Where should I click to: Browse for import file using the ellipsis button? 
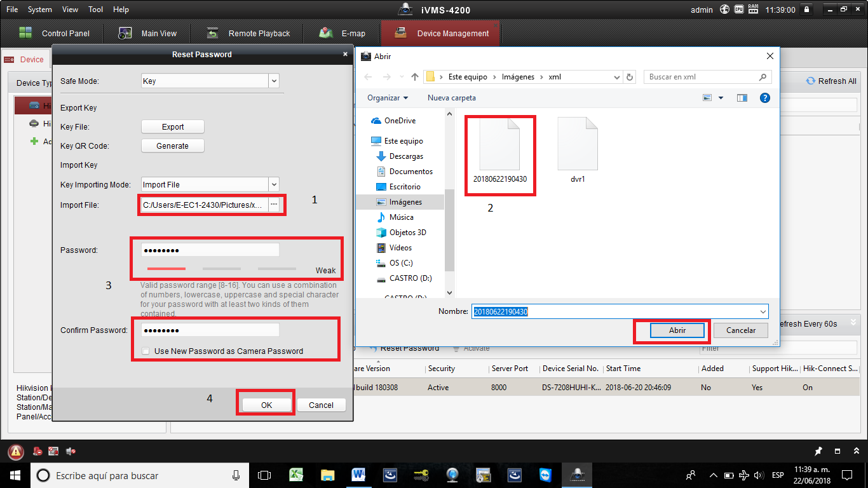274,205
